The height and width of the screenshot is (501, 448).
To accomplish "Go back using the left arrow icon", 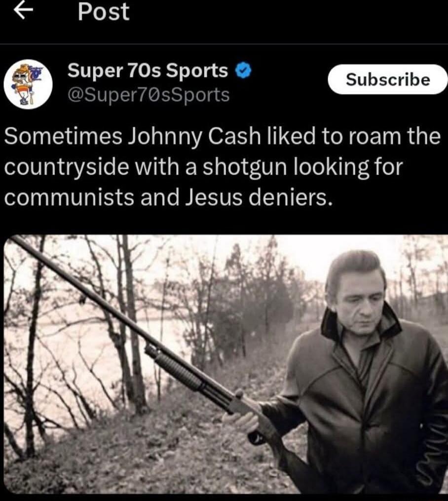I will pyautogui.click(x=23, y=10).
